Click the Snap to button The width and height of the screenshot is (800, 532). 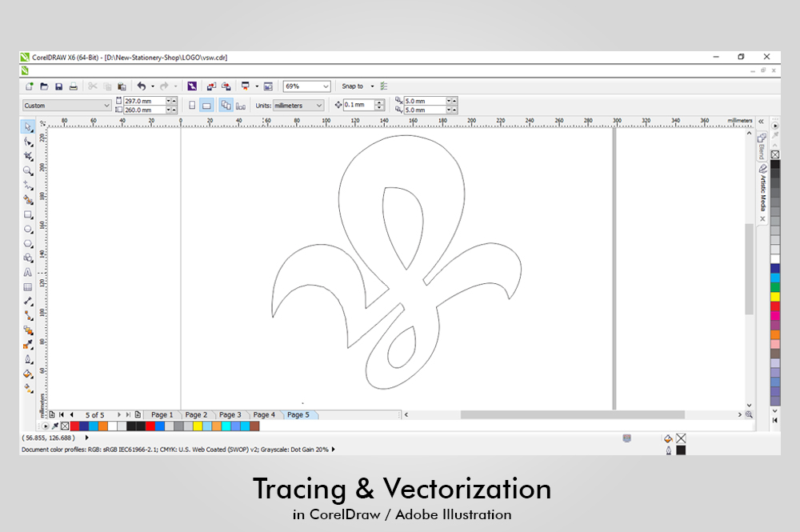pyautogui.click(x=353, y=86)
